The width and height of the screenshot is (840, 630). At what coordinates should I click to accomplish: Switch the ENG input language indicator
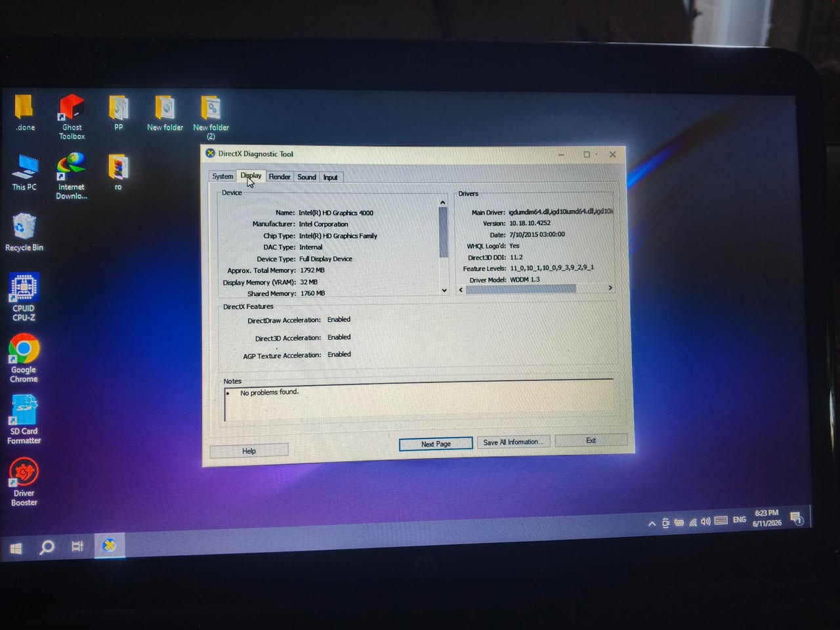tap(740, 520)
